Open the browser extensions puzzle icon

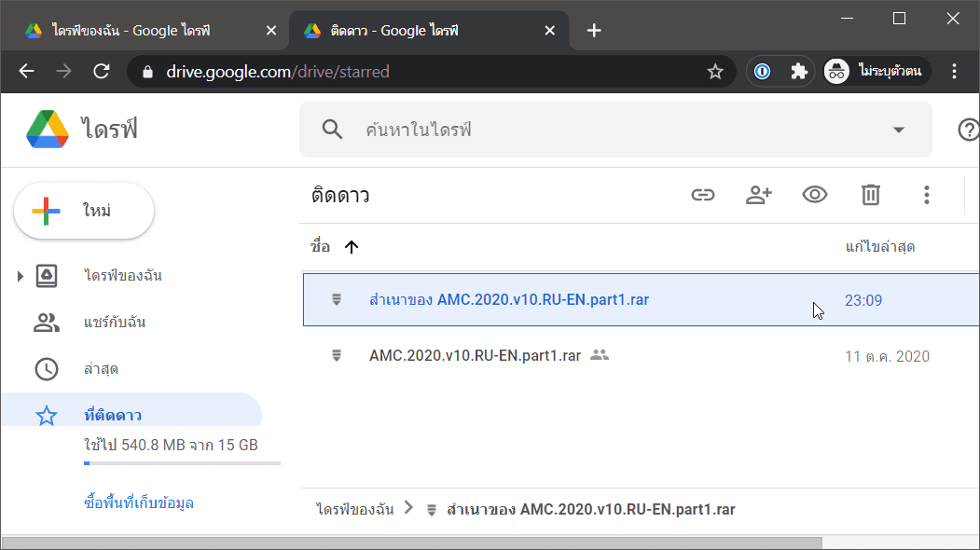click(799, 71)
